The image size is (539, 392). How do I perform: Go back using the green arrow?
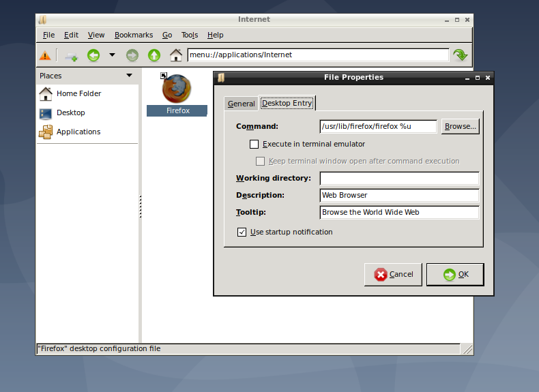point(93,55)
